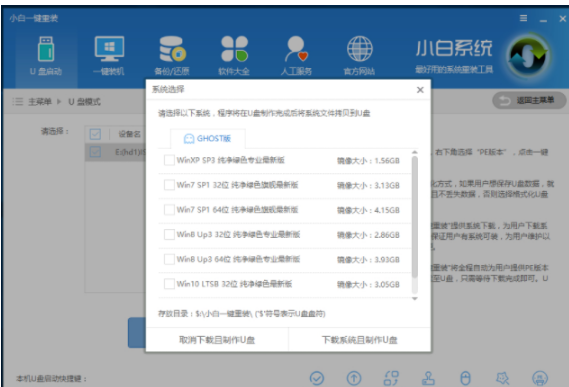Click the tag-shaped icon at bottom
Screen dimensions: 569x387
point(503,378)
